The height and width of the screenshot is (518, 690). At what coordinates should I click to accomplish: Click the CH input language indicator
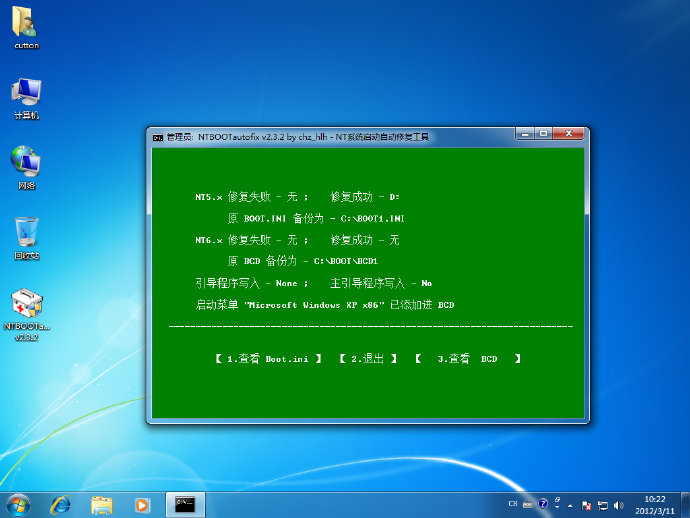point(513,504)
